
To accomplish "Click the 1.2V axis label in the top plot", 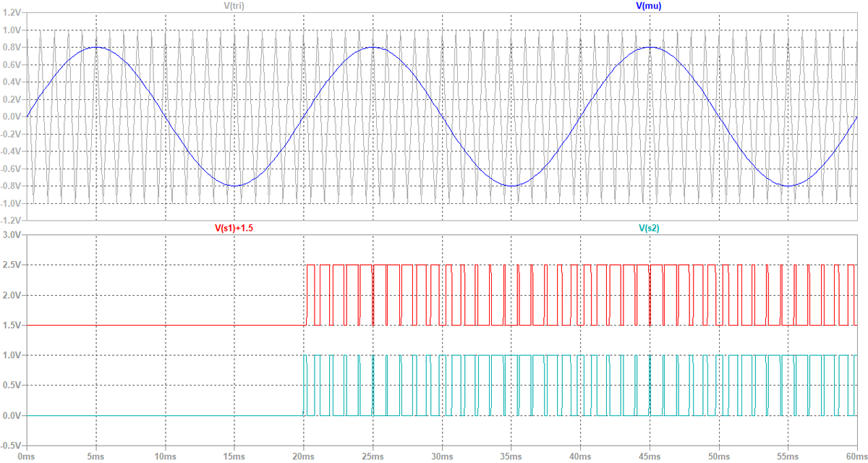I will point(12,13).
